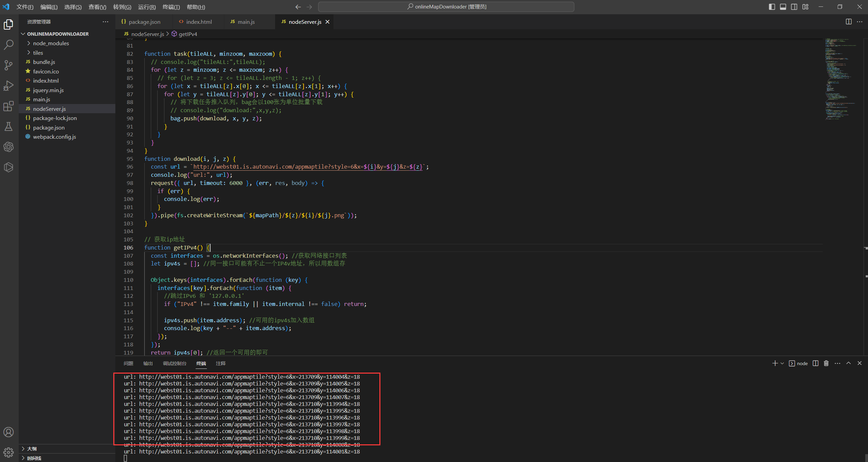868x462 pixels.
Task: Open the 查看(V) View menu
Action: (97, 7)
